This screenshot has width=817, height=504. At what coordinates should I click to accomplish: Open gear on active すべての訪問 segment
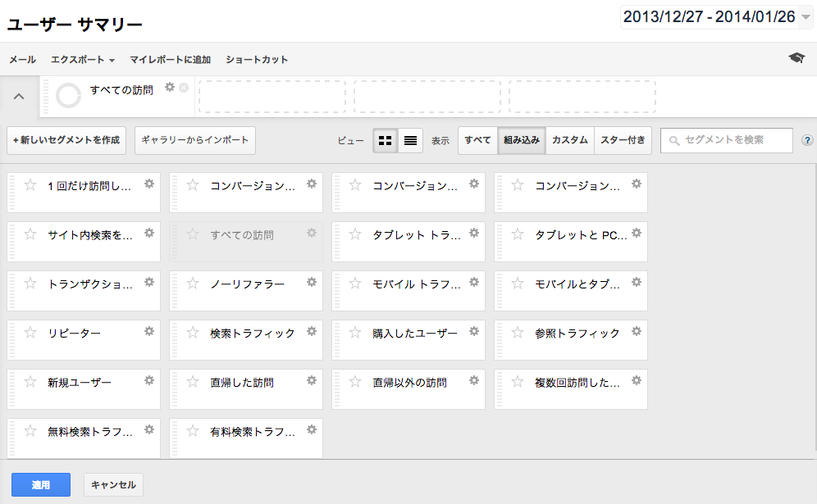(170, 87)
